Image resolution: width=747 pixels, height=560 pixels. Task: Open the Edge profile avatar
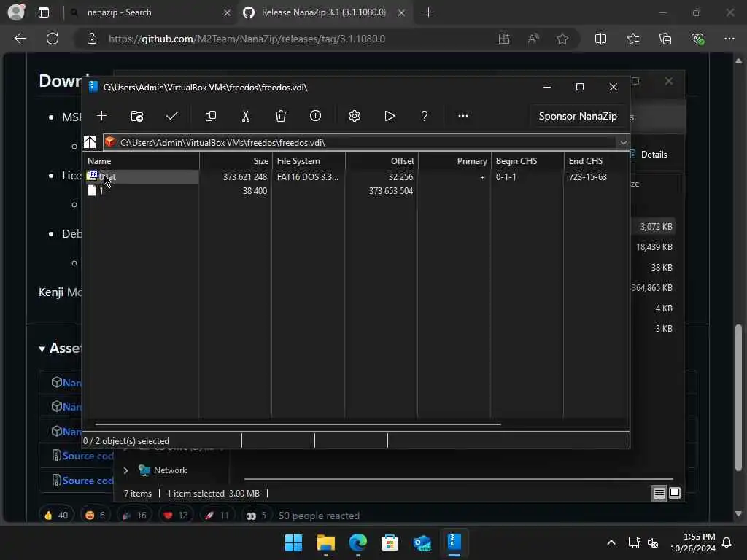point(16,12)
